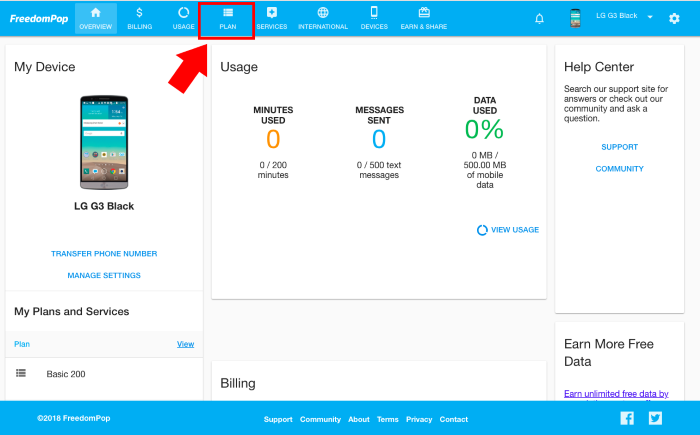The image size is (700, 435).
Task: Click Earn unlimited free data link
Action: coord(616,394)
